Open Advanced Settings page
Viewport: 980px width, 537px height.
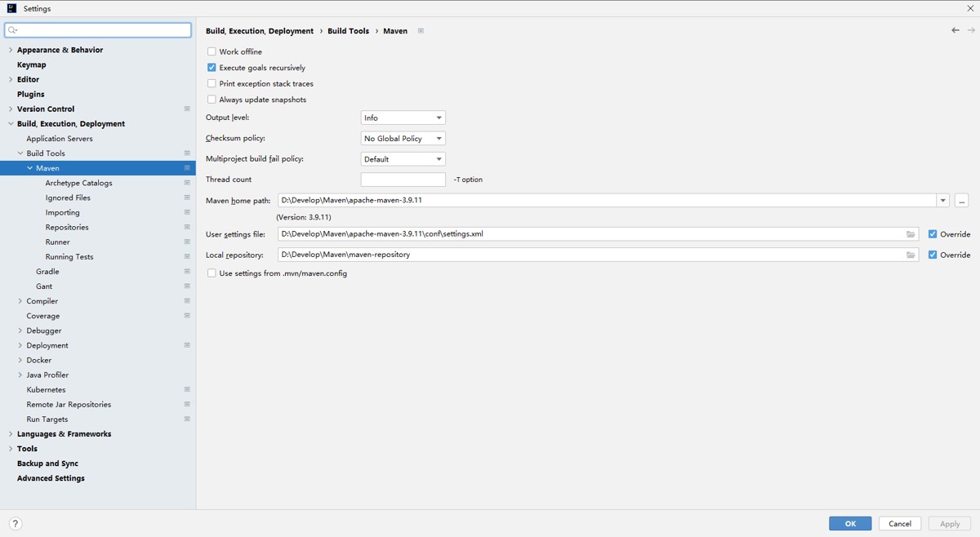[x=51, y=478]
